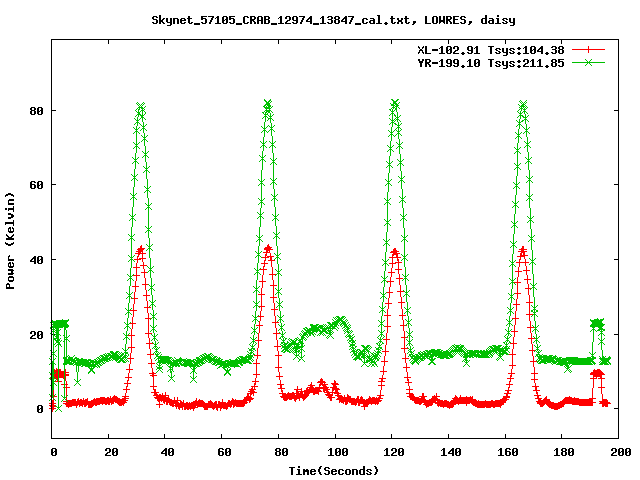Click y-axis tick label 40
This screenshot has height=480, width=640.
(37, 260)
